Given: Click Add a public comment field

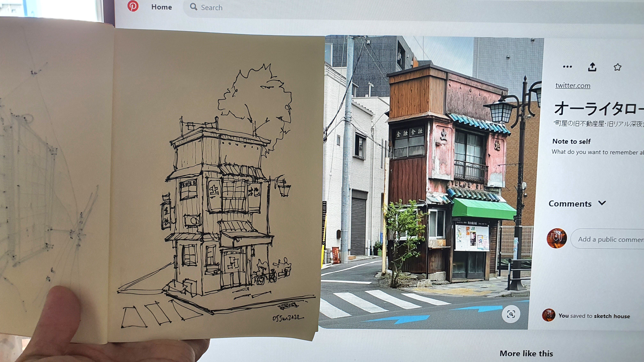Looking at the screenshot, I should (610, 239).
